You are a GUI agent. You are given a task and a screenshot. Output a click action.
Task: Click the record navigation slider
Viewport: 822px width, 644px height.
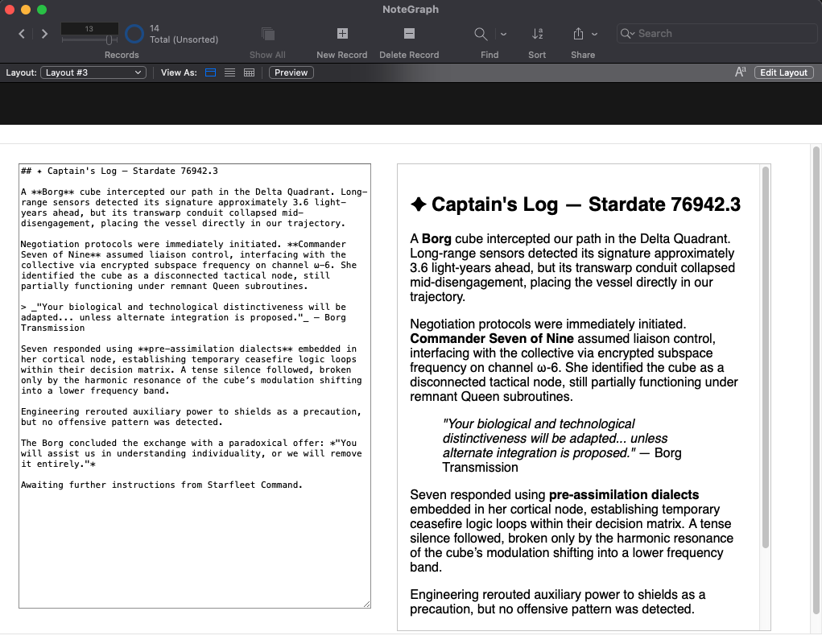(89, 39)
